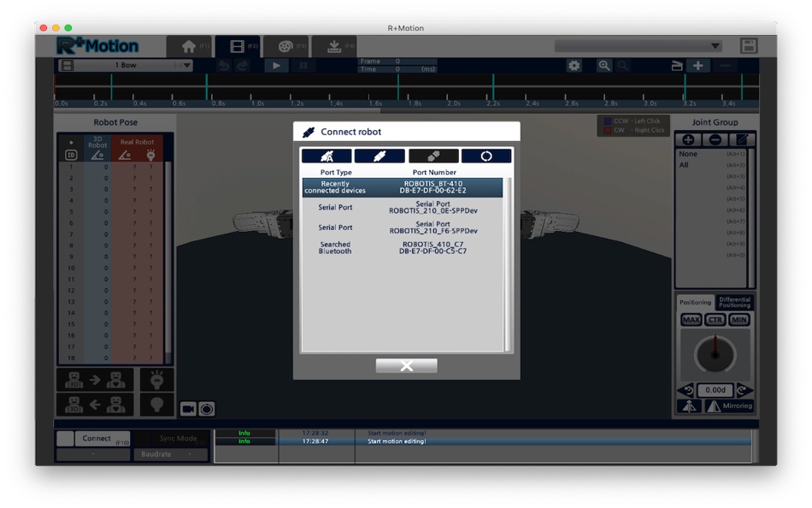Open the film reel tab (F3)
The image size is (812, 508).
tap(285, 47)
